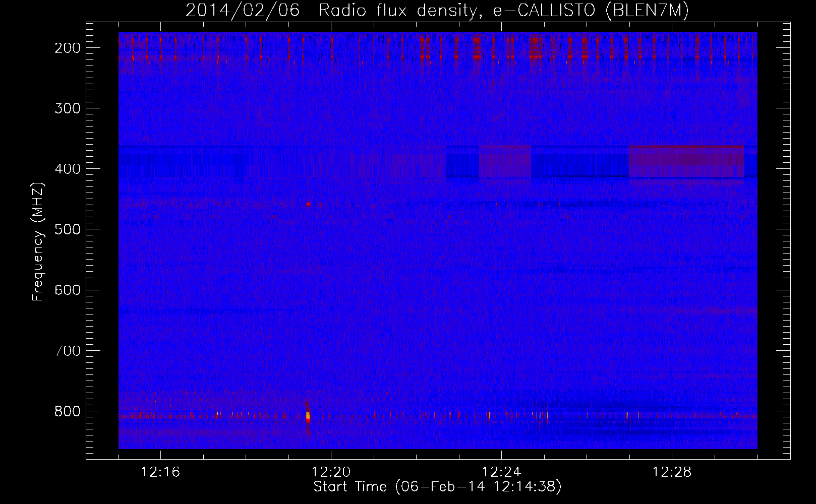816x504 pixels.
Task: Click the 400 frequency tick label
Action: (67, 169)
